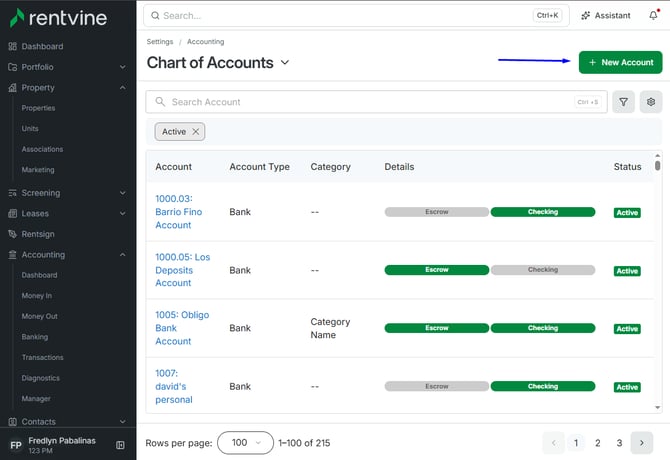
Task: Click Accounting breadcrumb link
Action: point(206,41)
